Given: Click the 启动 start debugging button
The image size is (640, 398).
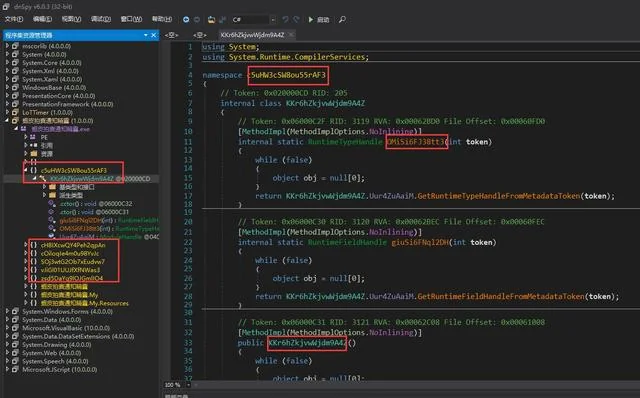Looking at the screenshot, I should 319,19.
